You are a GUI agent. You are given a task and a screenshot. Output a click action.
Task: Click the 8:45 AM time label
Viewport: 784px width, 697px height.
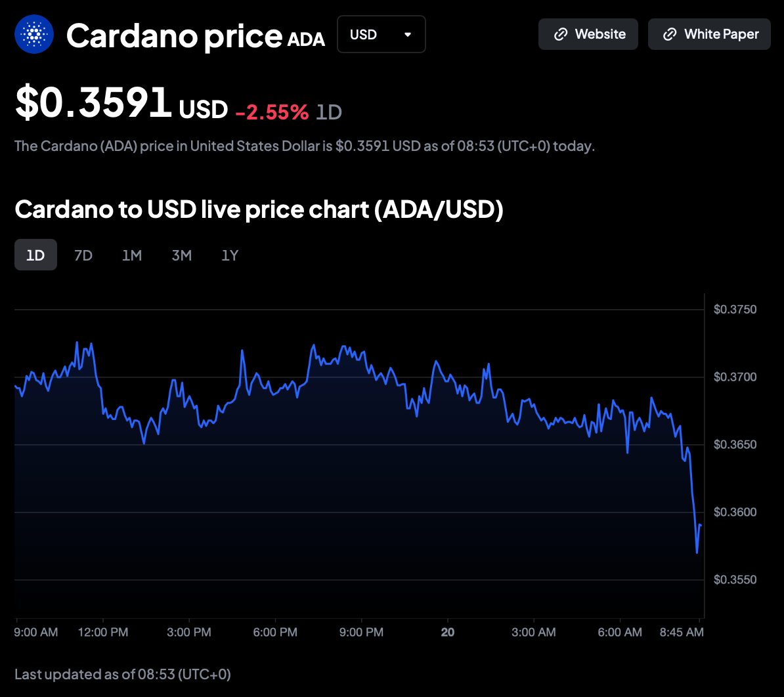[x=682, y=632]
